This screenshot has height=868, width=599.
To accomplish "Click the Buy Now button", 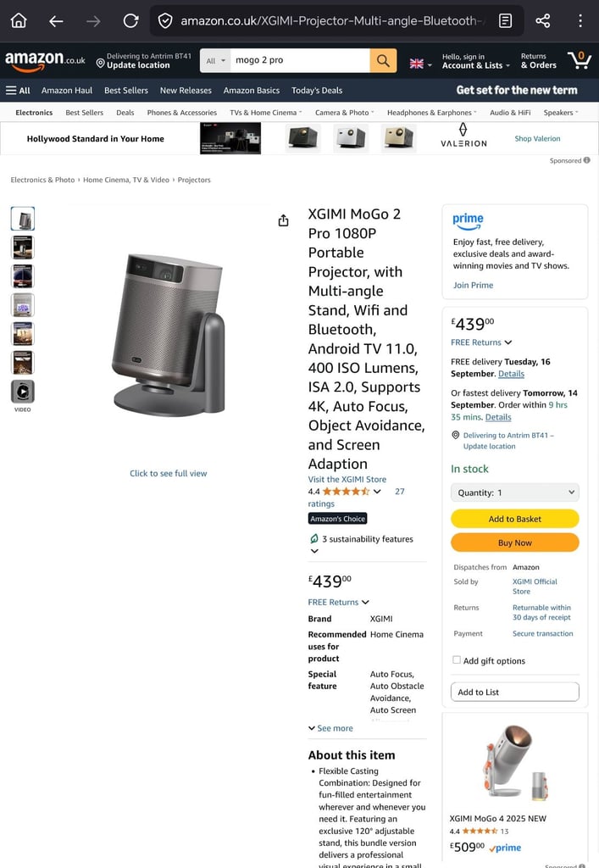I will coord(515,542).
